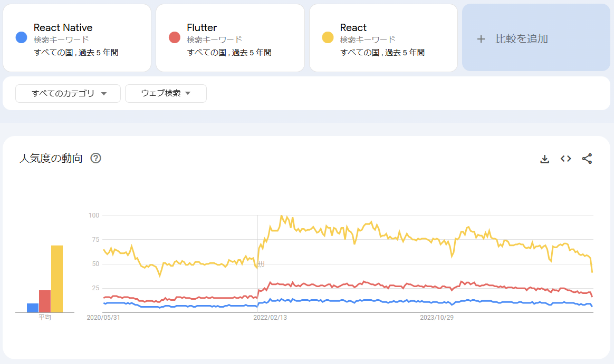Click the note marker near 2022/02/13
The height and width of the screenshot is (364, 614).
261,264
